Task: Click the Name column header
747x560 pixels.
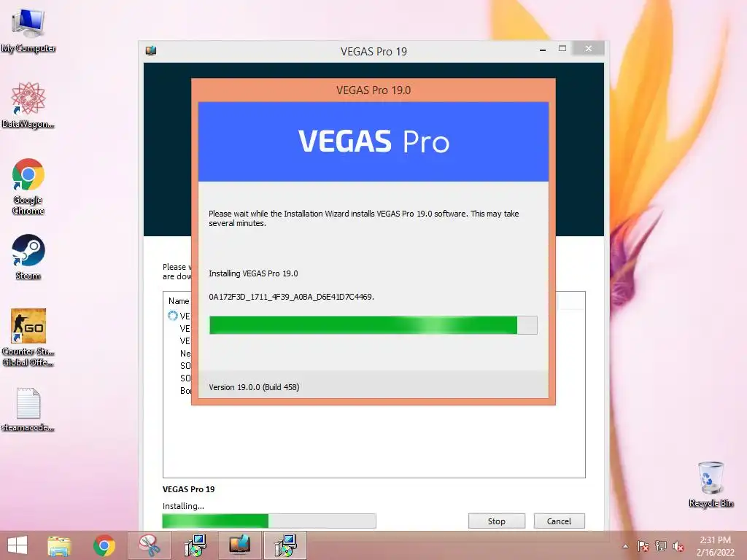Action: pos(179,301)
